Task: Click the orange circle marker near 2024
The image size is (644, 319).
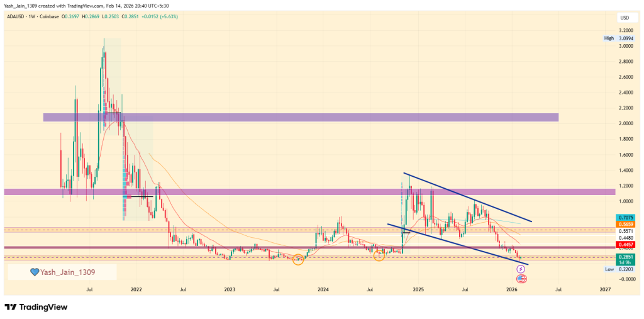Action: 298,259
